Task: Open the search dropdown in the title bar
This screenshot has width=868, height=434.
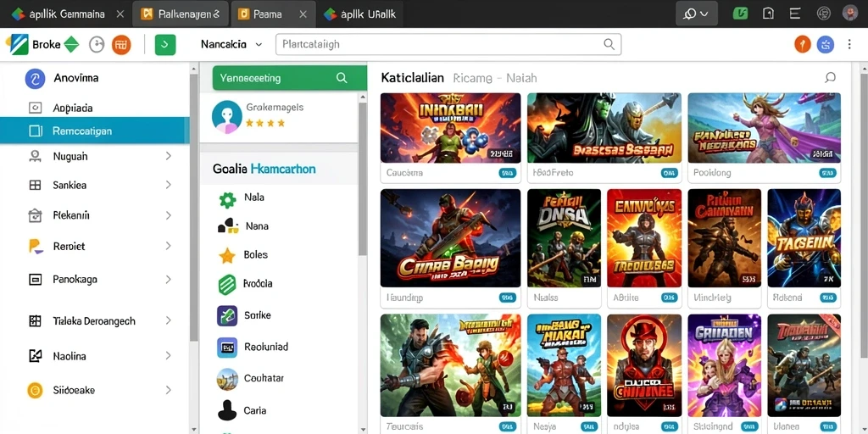Action: 697,14
